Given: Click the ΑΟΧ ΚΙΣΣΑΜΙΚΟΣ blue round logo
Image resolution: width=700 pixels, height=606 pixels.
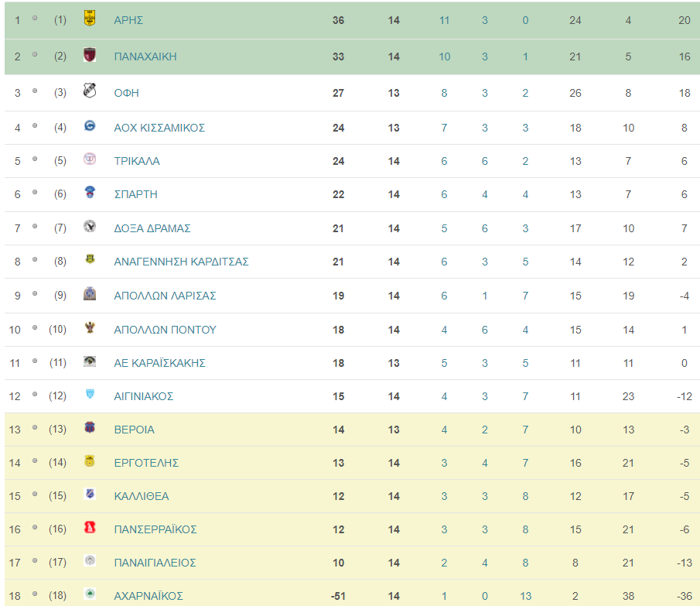Looking at the screenshot, I should (x=90, y=126).
